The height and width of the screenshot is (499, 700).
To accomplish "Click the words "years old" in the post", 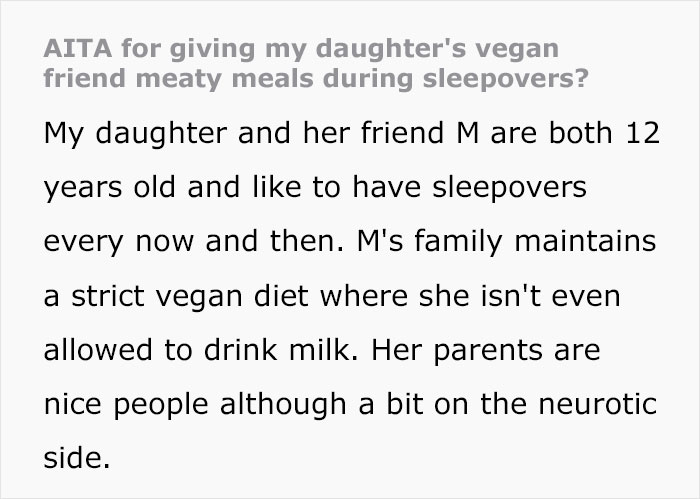I will coord(109,187).
